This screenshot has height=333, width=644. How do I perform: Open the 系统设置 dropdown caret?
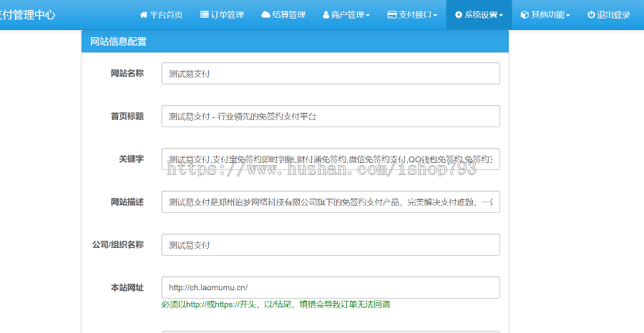tap(501, 16)
